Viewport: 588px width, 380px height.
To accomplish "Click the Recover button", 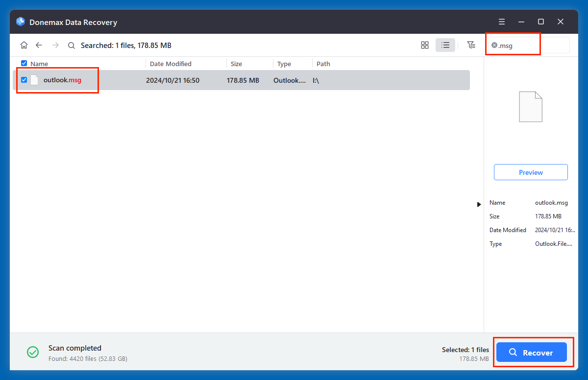I will tap(531, 352).
